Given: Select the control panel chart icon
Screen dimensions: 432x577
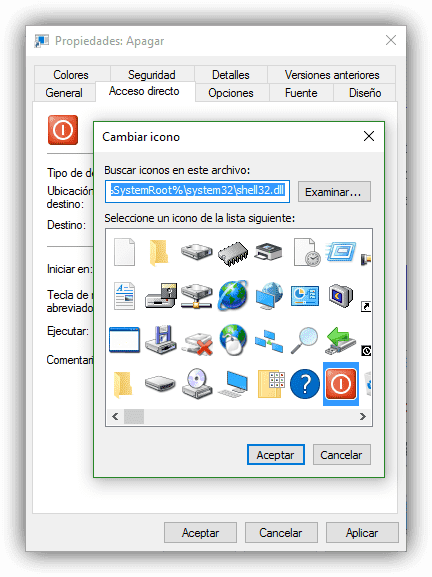Looking at the screenshot, I should [305, 296].
